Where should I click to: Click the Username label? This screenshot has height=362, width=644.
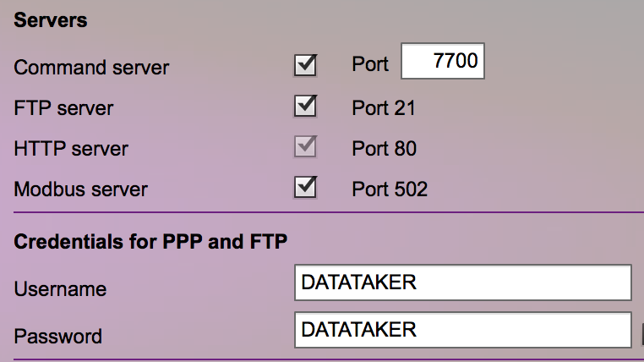[60, 289]
